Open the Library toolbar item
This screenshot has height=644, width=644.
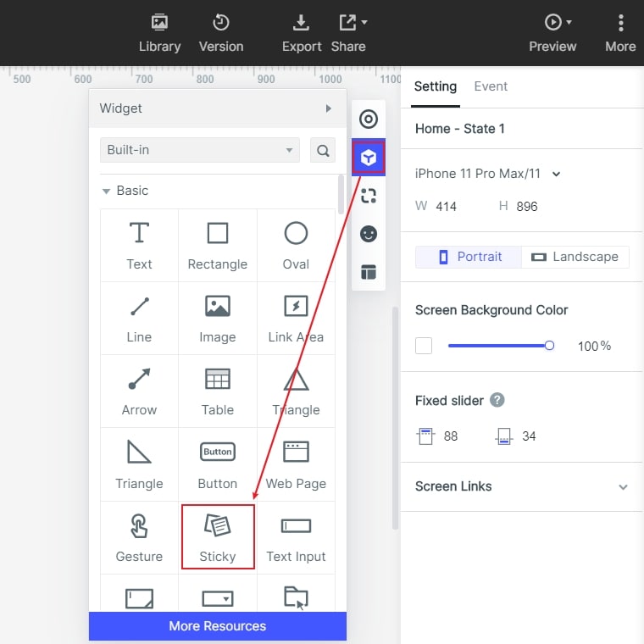pos(159,33)
